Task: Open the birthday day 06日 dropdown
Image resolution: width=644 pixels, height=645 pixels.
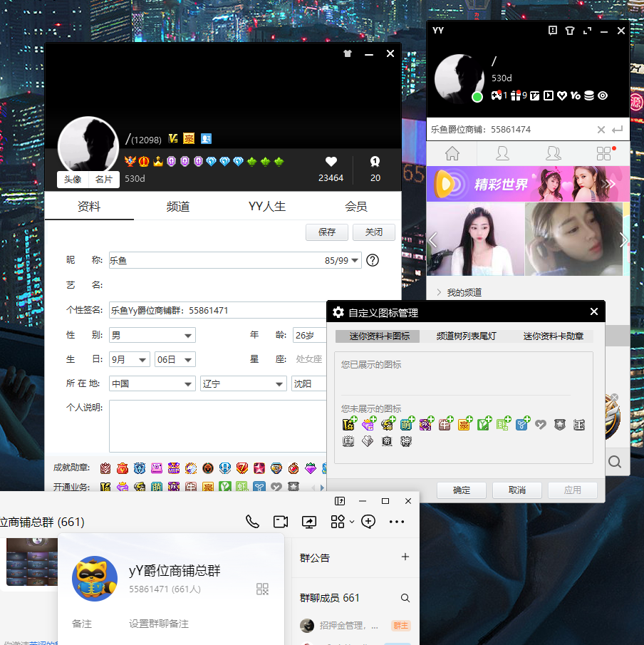Action: coord(175,359)
